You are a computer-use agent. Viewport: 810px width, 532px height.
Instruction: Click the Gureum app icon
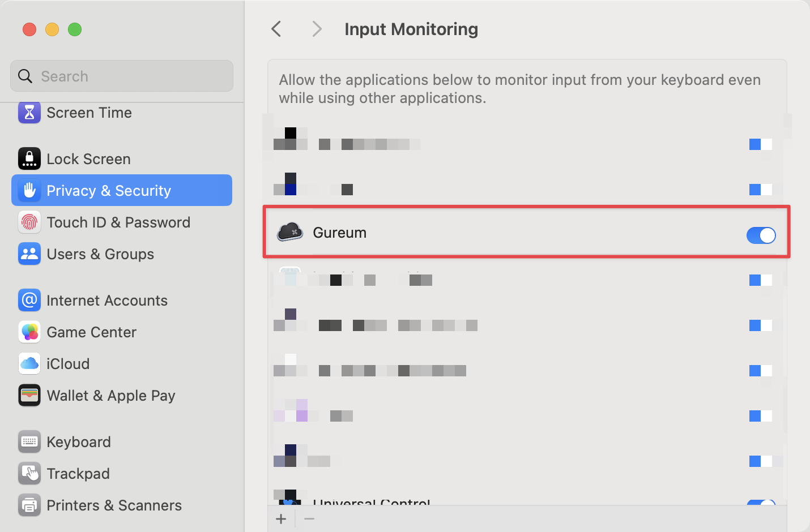(x=290, y=233)
